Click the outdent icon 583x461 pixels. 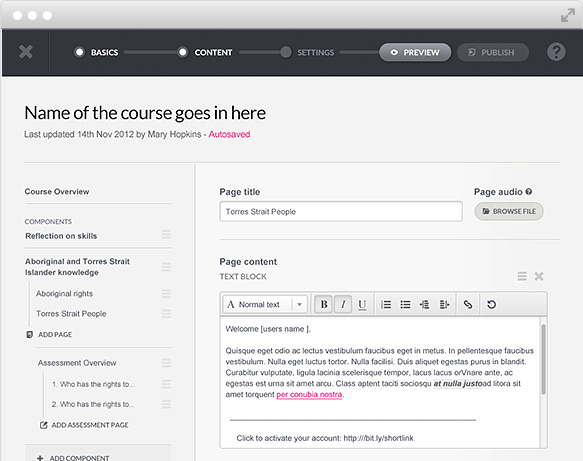[x=425, y=305]
